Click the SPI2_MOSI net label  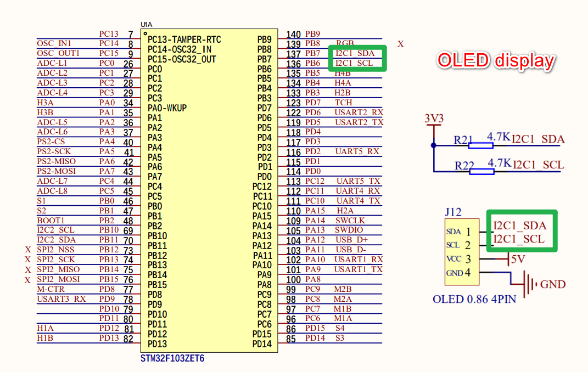pos(58,279)
